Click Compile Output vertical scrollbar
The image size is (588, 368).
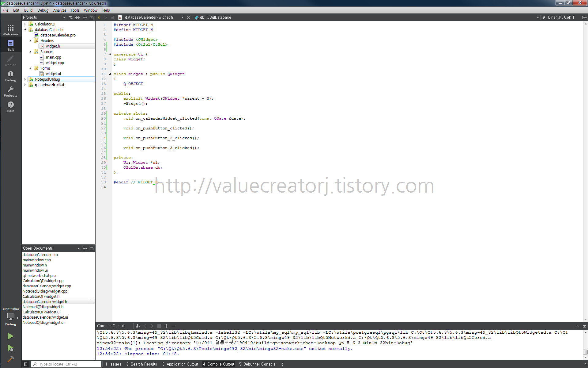tap(585, 352)
